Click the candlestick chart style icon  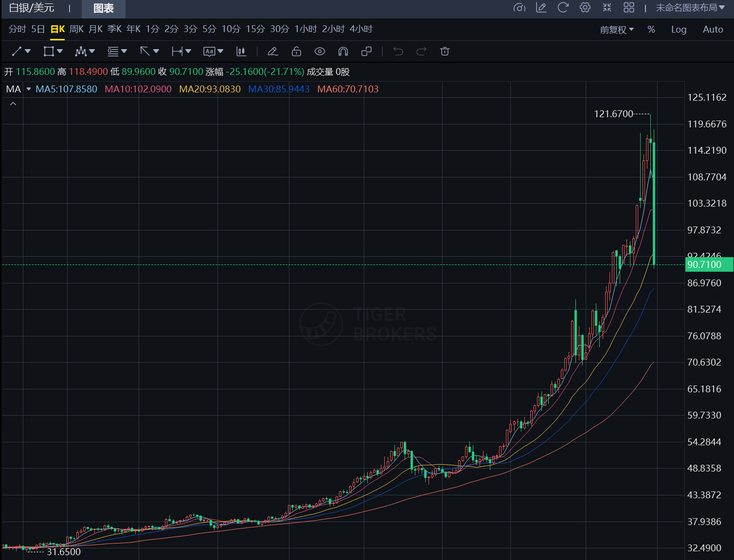[x=241, y=52]
